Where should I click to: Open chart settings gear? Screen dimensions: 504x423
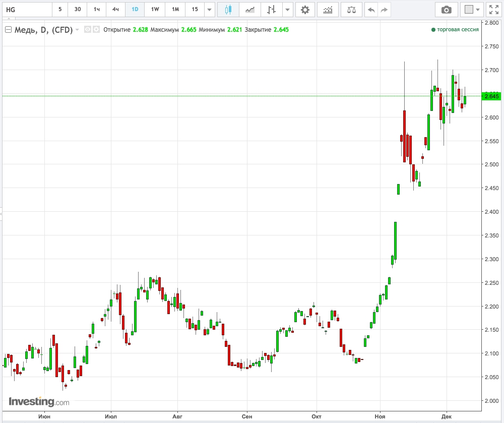(x=305, y=10)
